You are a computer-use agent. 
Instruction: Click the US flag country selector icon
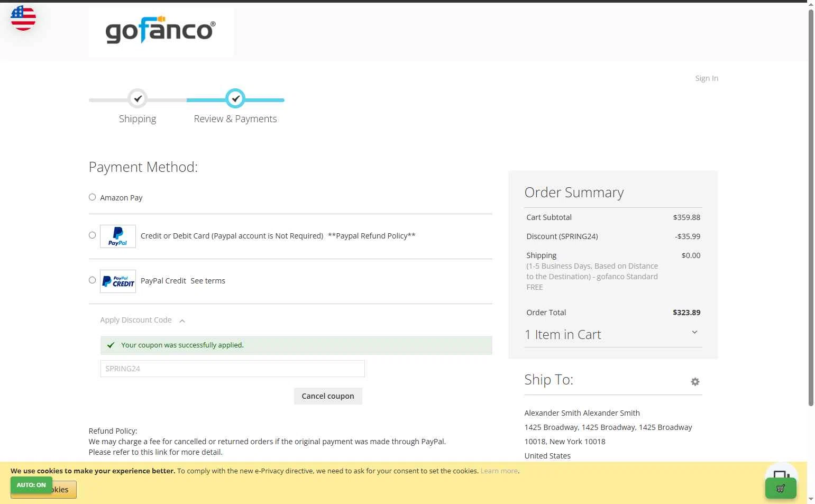tap(23, 18)
